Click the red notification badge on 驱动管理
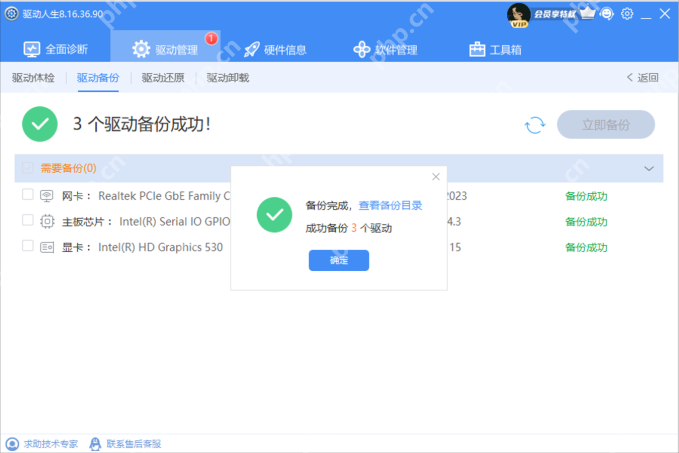 [211, 38]
